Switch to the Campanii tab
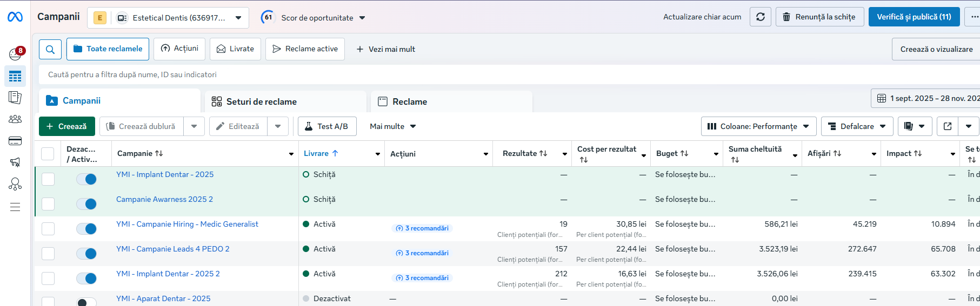This screenshot has width=980, height=306. (119, 101)
